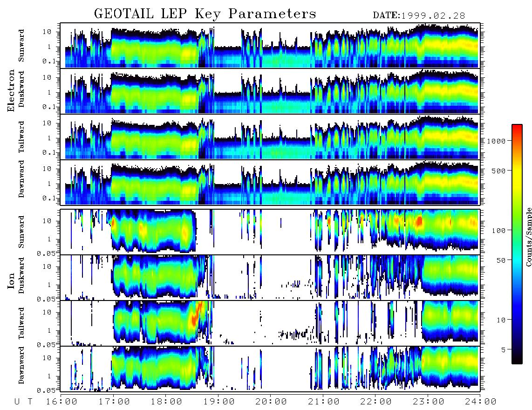This screenshot has width=532, height=410.
Task: Open the Ion Duskward spectrogram panel
Action: pyautogui.click(x=270, y=277)
